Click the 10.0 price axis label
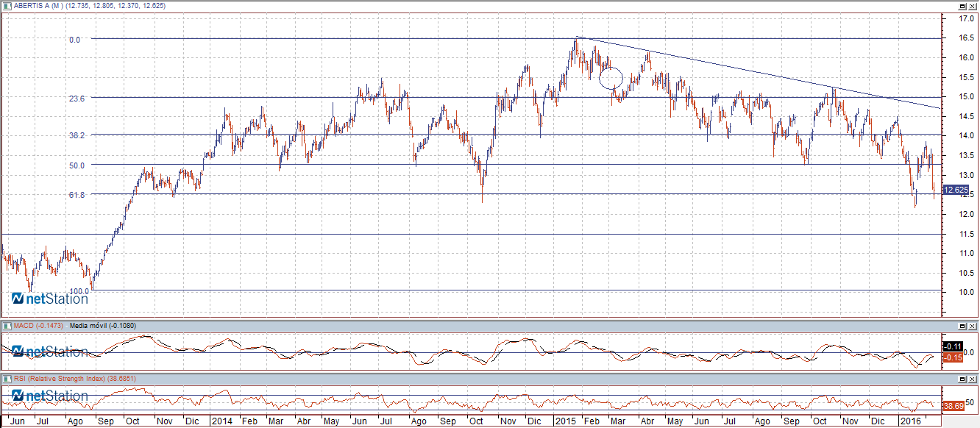The height and width of the screenshot is (428, 980). tap(966, 293)
